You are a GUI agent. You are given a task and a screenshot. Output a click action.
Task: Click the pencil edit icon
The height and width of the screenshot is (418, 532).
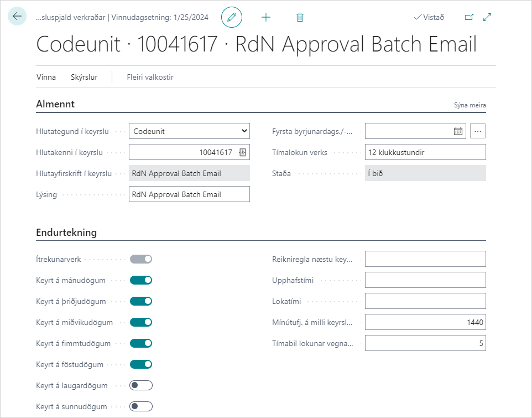pyautogui.click(x=232, y=17)
